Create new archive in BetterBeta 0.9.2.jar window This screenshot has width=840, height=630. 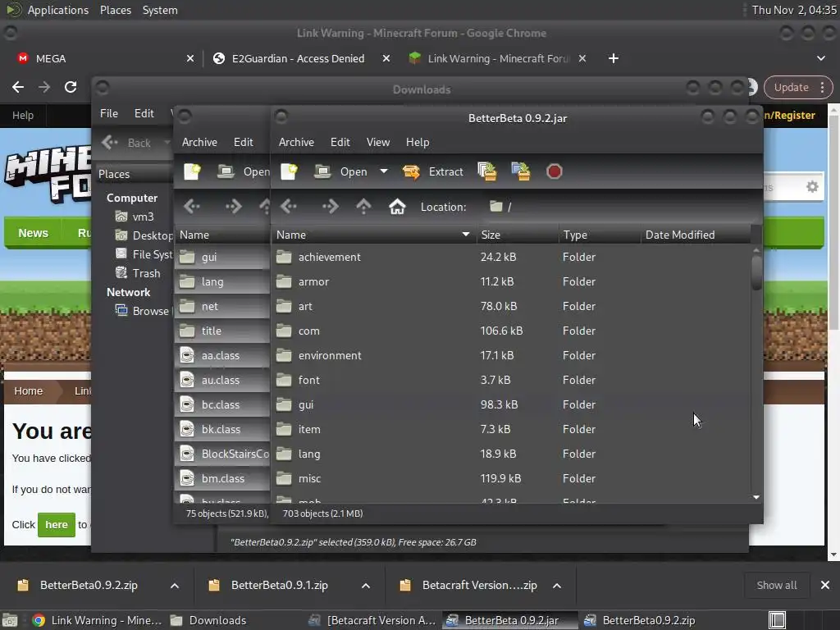290,171
